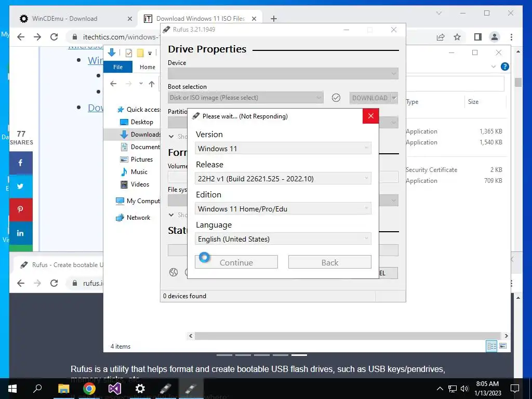Reload the itechtics page

click(54, 37)
